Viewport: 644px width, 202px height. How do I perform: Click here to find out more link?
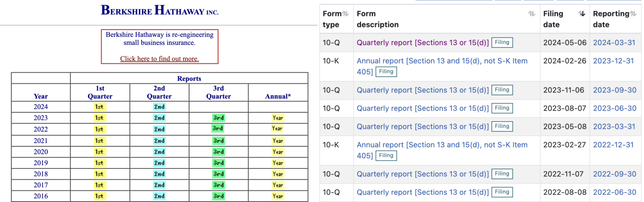tap(159, 59)
